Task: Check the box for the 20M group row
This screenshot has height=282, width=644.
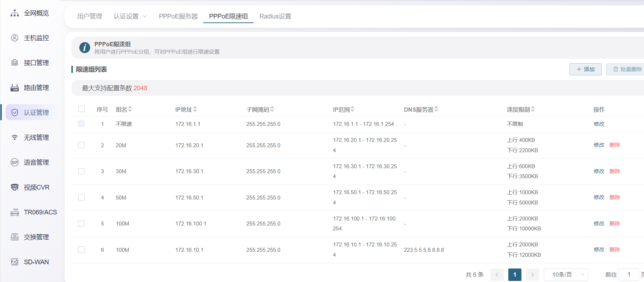Action: (81, 145)
